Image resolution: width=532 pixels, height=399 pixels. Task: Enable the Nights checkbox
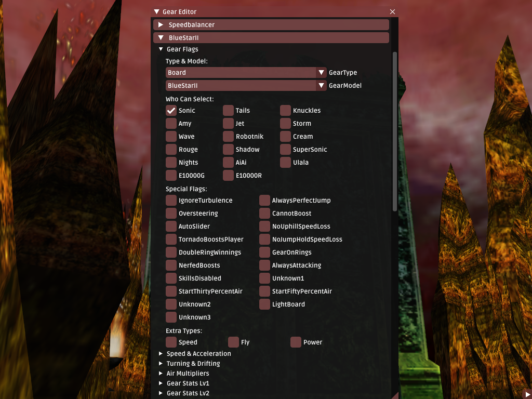[171, 163]
